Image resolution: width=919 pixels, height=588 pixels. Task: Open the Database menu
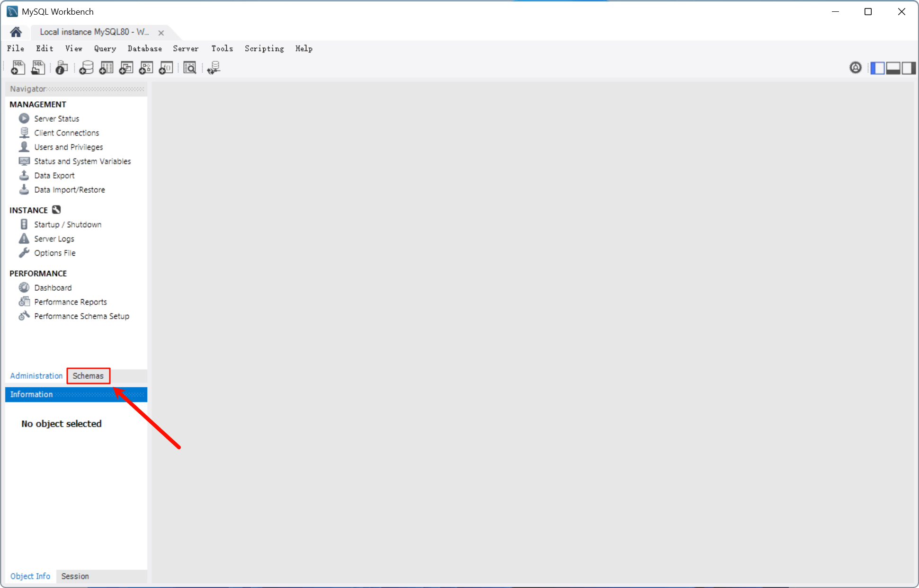[x=144, y=48]
